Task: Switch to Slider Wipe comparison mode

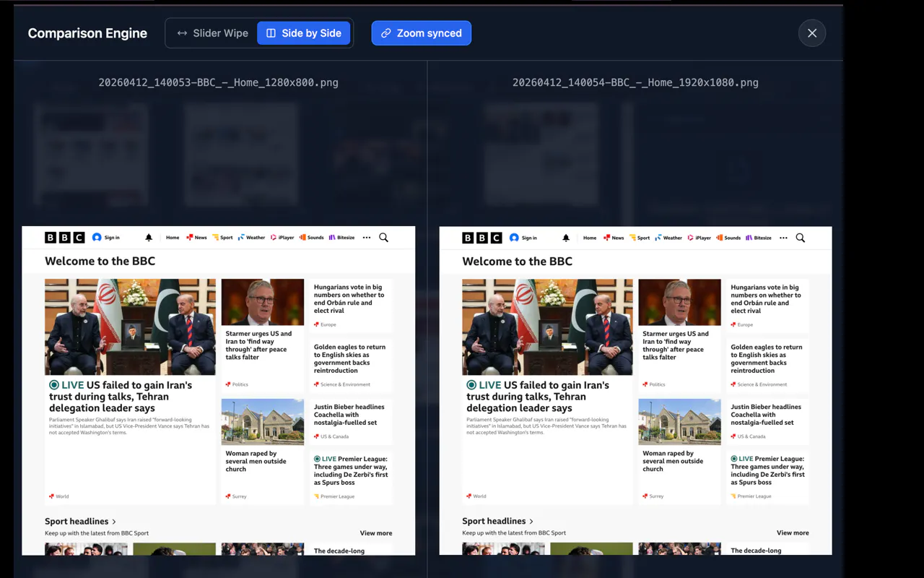Action: 213,33
